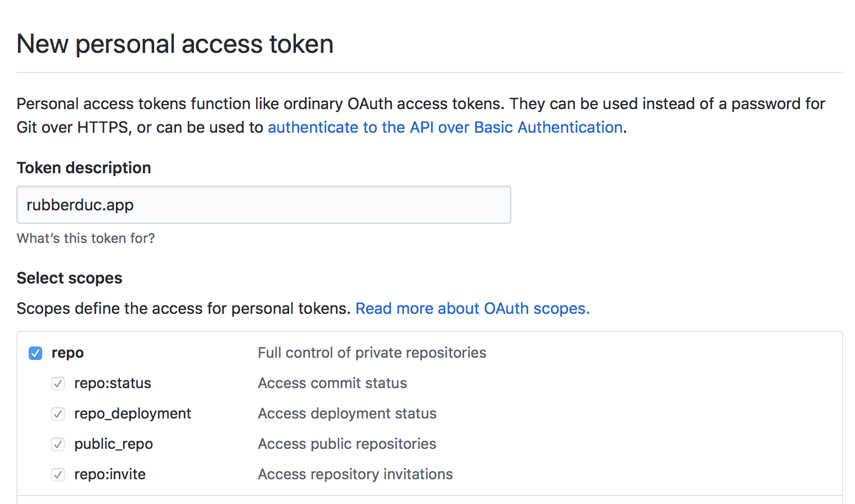Click the New personal access token heading
The height and width of the screenshot is (504, 855).
[175, 44]
